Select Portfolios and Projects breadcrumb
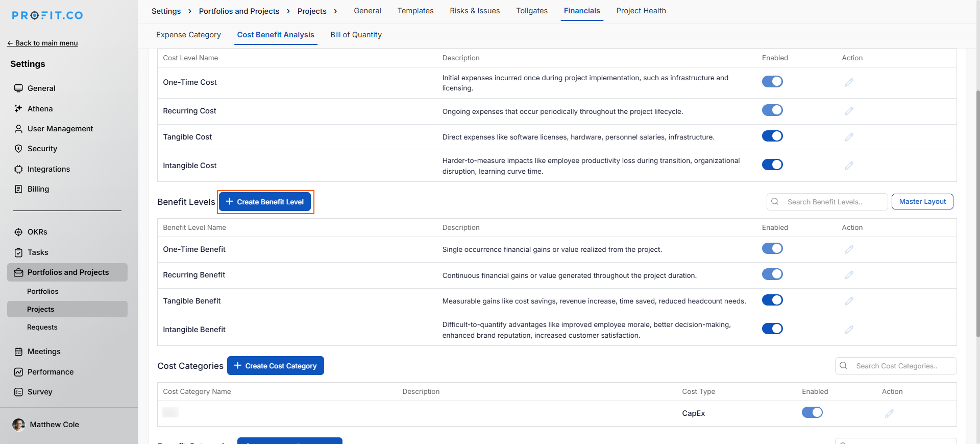 click(x=239, y=11)
